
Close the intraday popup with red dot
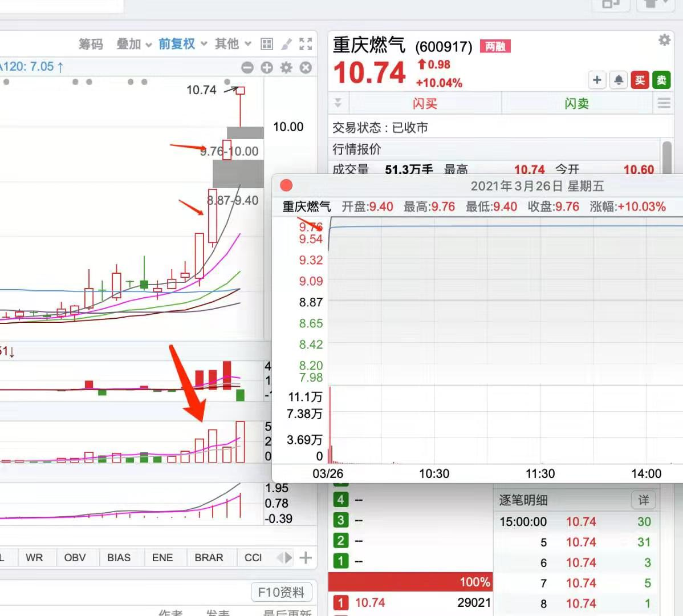(x=286, y=185)
